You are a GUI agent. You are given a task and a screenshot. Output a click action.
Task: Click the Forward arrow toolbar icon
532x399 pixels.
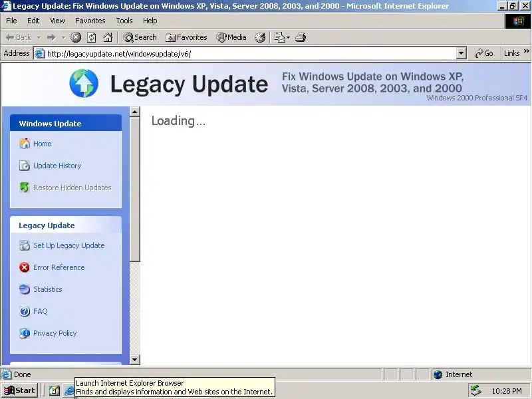point(51,37)
